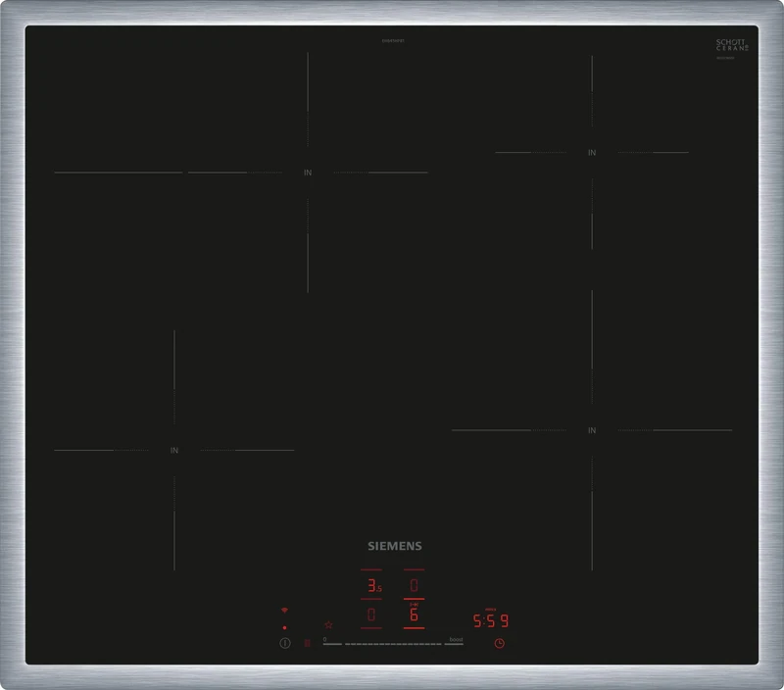Toggle the pause/cleaning lock control
The width and height of the screenshot is (784, 690).
[307, 642]
